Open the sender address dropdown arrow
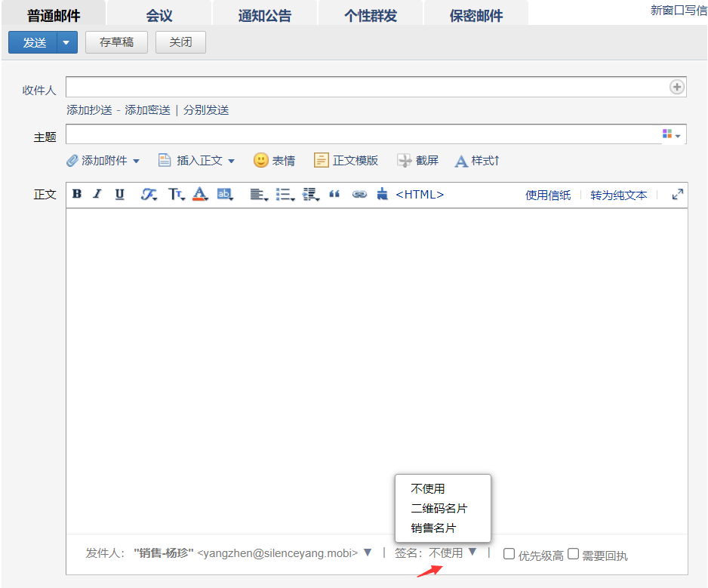This screenshot has height=588, width=708. [368, 553]
